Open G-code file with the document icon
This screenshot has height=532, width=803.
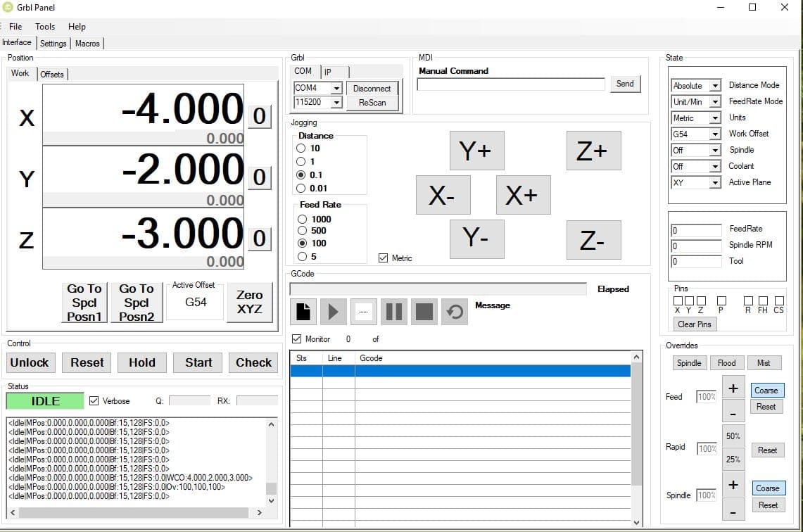[303, 311]
